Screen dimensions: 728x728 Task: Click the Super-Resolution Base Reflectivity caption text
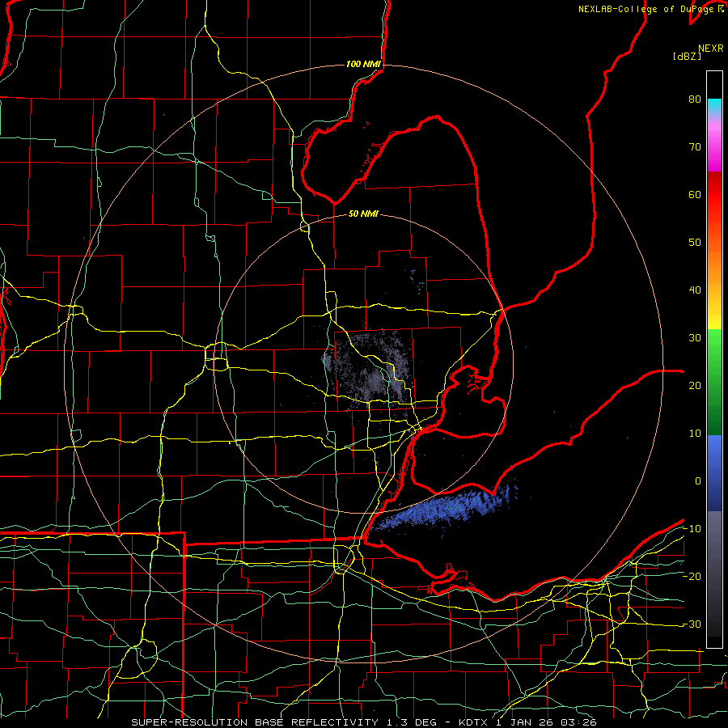pos(255,722)
